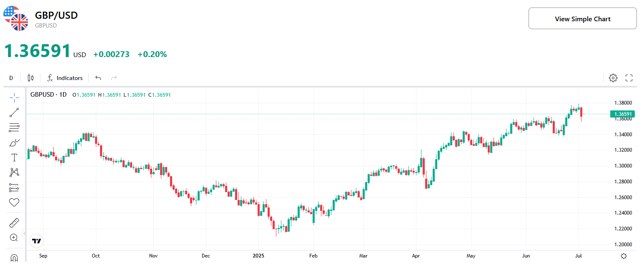Undo the last chart action
The image size is (644, 265).
tap(98, 77)
